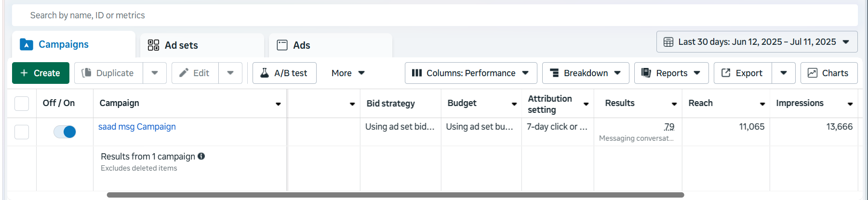
Task: Open the Columns: Performance dropdown
Action: pos(470,73)
